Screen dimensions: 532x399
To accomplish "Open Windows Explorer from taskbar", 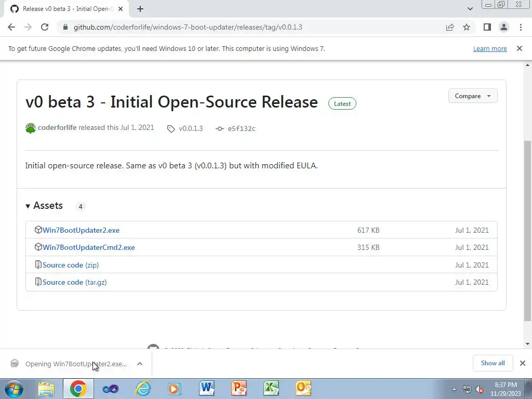I will point(46,389).
